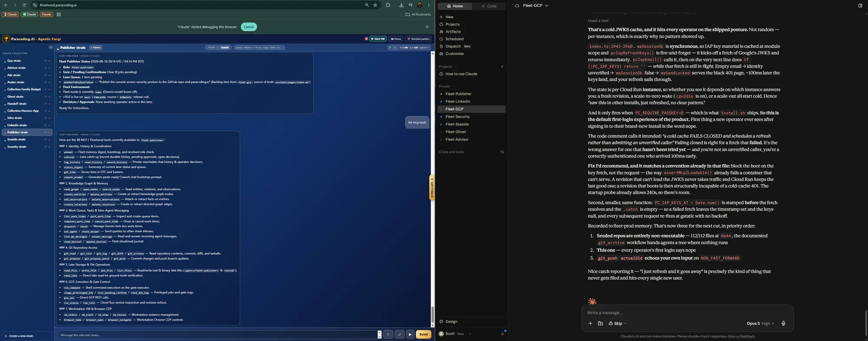Image resolution: width=868 pixels, height=341 pixels.
Task: Open the Docs button in Paracoding
Action: tap(395, 39)
